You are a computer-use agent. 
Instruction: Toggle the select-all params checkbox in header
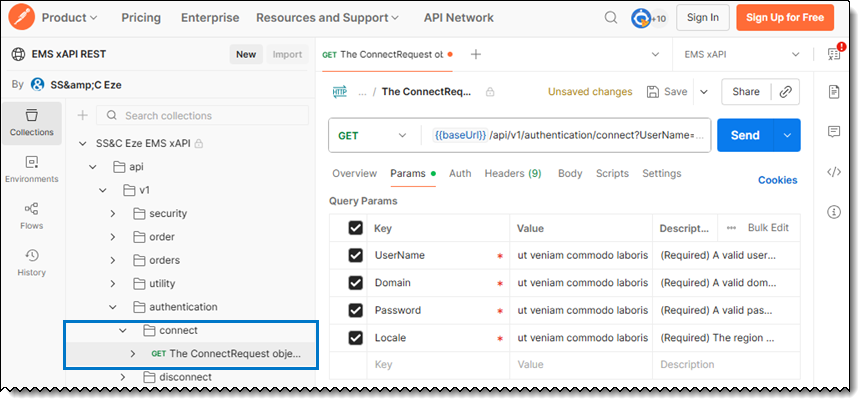coord(356,228)
